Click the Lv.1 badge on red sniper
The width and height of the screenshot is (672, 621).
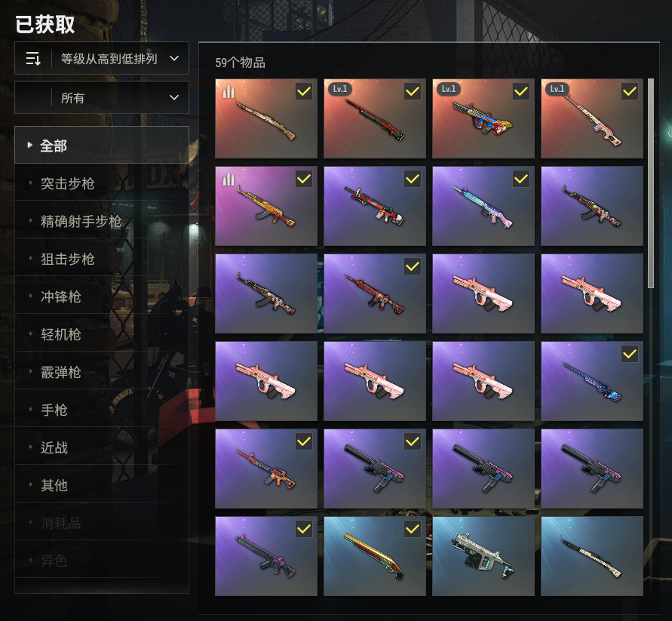(x=340, y=89)
